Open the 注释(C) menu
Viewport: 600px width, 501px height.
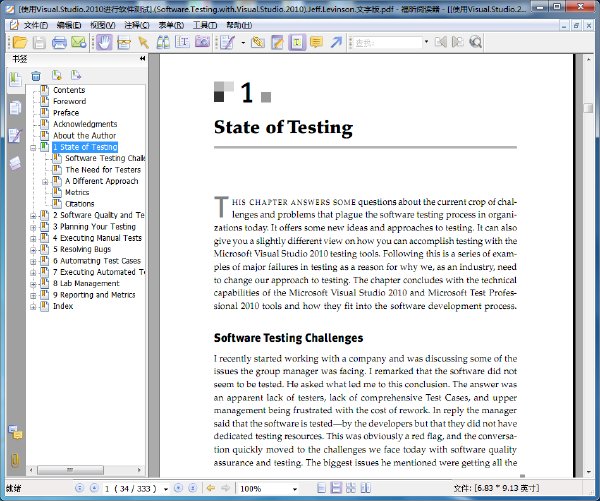click(x=137, y=25)
